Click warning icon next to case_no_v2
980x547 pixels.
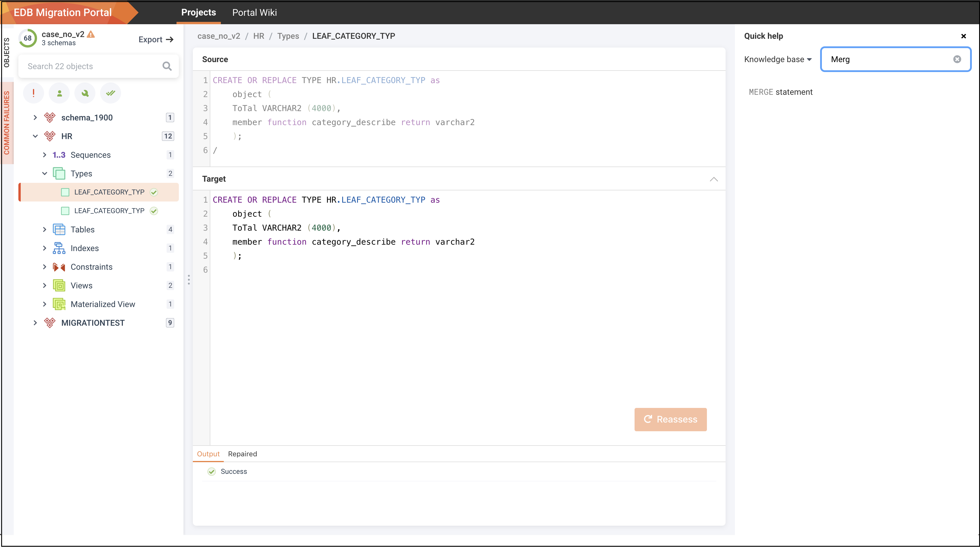[x=91, y=34]
